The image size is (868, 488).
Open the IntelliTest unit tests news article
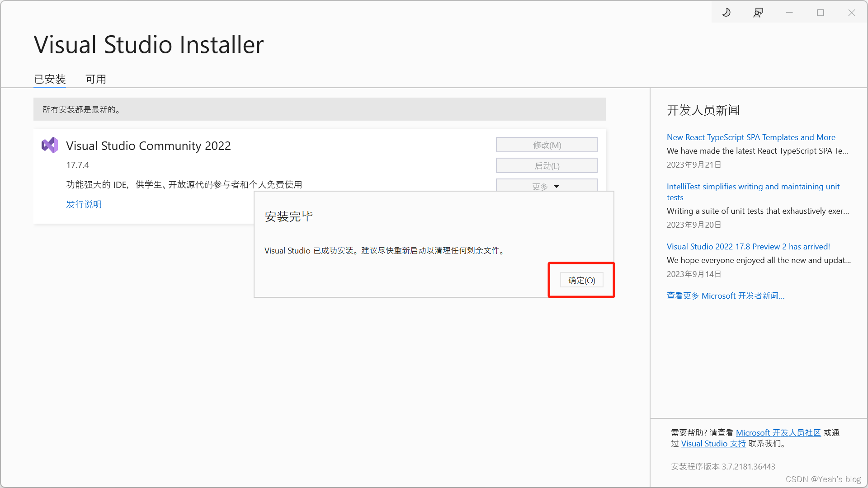click(753, 192)
